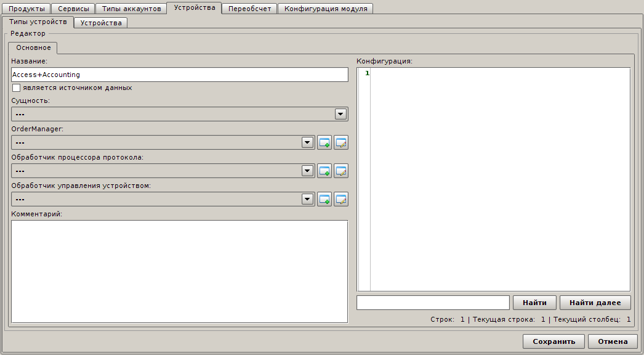This screenshot has height=355, width=644.
Task: Open the OrderManager dropdown list
Action: 308,142
